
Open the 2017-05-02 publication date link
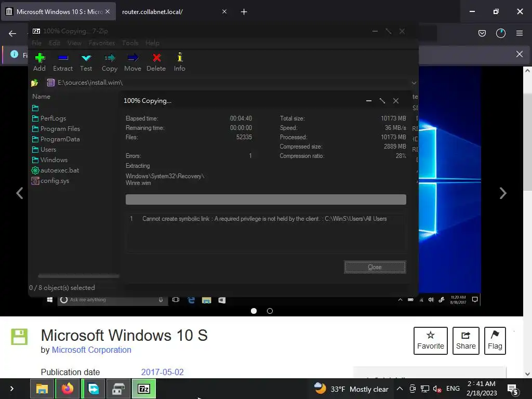pyautogui.click(x=162, y=372)
